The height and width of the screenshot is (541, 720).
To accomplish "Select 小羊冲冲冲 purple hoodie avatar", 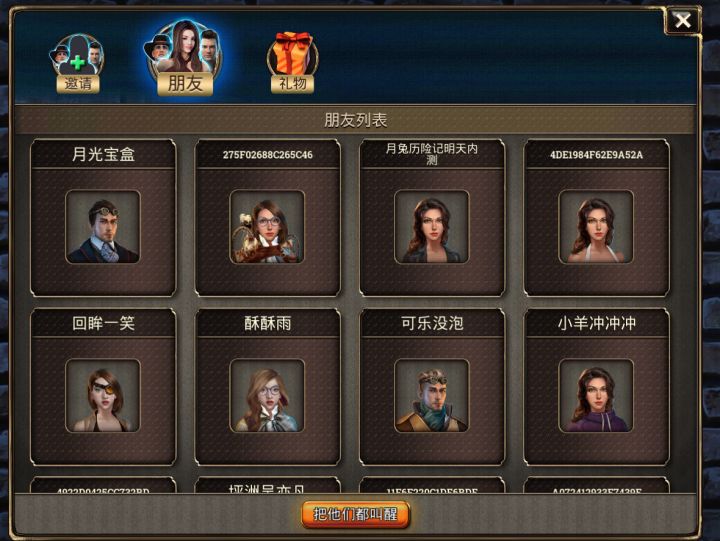I will click(x=596, y=396).
